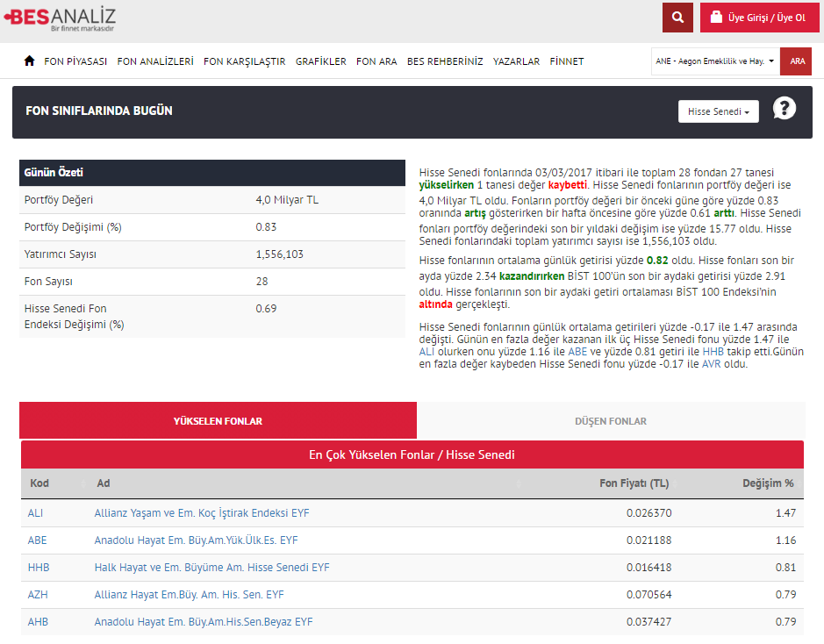Go to the home icon in navigation
The height and width of the screenshot is (644, 824).
30,61
